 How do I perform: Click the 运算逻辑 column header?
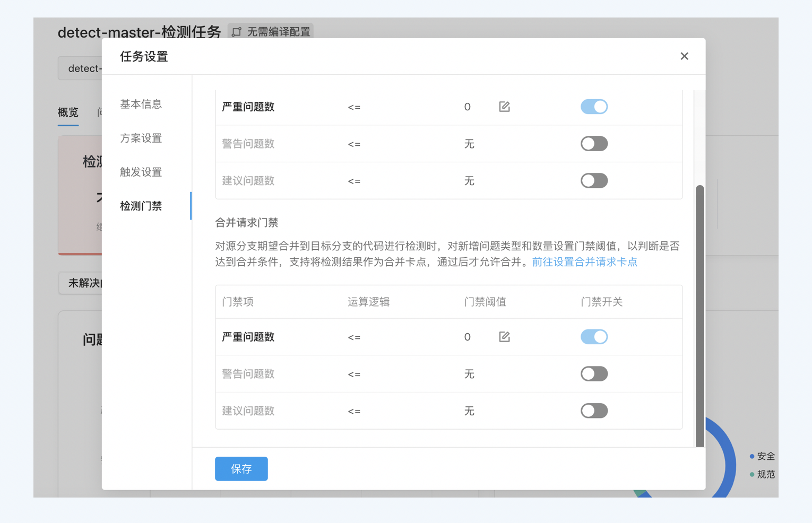click(x=369, y=302)
